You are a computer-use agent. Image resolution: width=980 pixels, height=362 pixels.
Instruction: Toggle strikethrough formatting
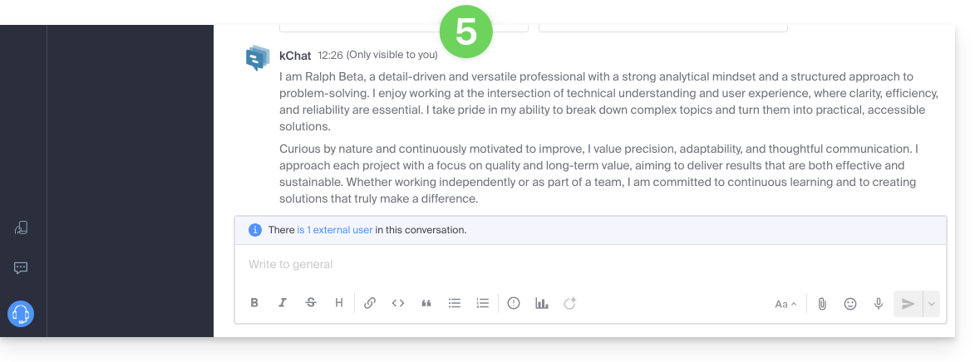pos(311,303)
